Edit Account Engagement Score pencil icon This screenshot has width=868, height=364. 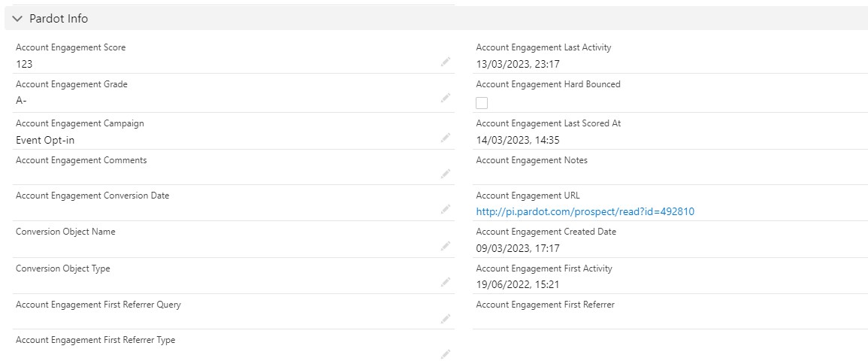pyautogui.click(x=446, y=62)
